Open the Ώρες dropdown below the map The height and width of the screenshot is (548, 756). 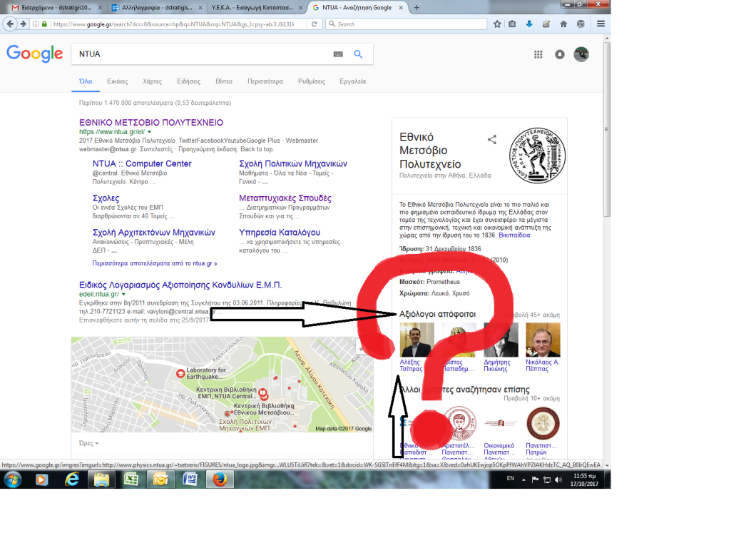pyautogui.click(x=88, y=443)
